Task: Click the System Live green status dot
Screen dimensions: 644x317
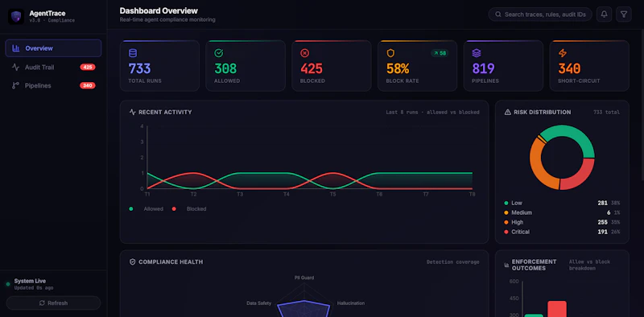Action: click(8, 284)
